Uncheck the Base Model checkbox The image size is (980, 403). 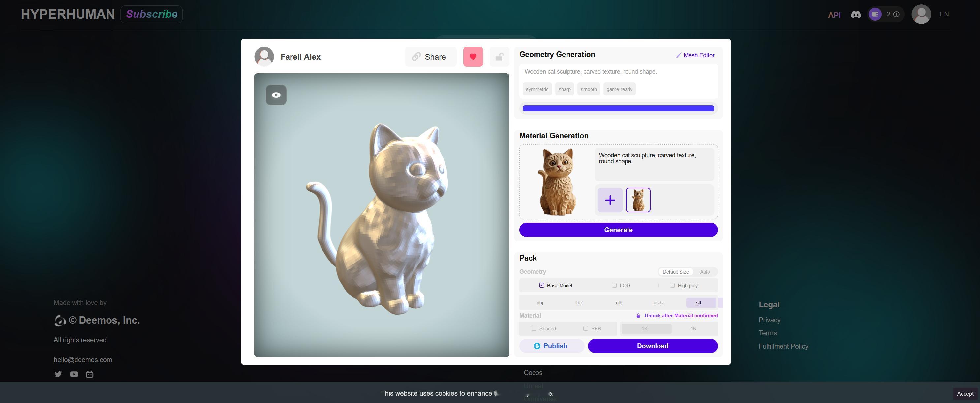(541, 285)
